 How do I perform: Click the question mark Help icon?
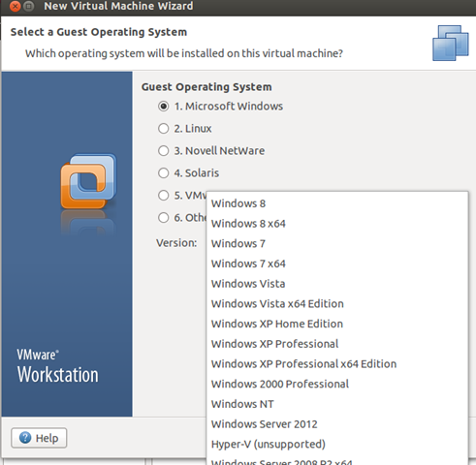[25, 438]
